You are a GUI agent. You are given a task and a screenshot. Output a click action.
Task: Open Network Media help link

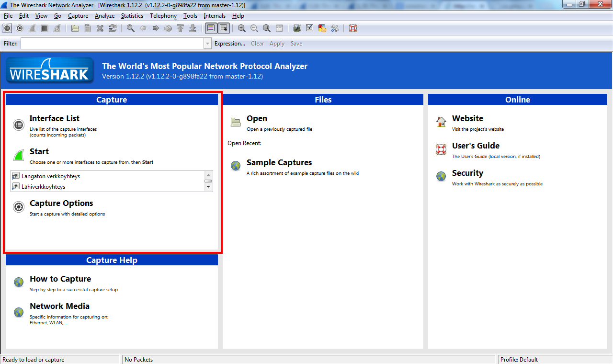(x=59, y=306)
